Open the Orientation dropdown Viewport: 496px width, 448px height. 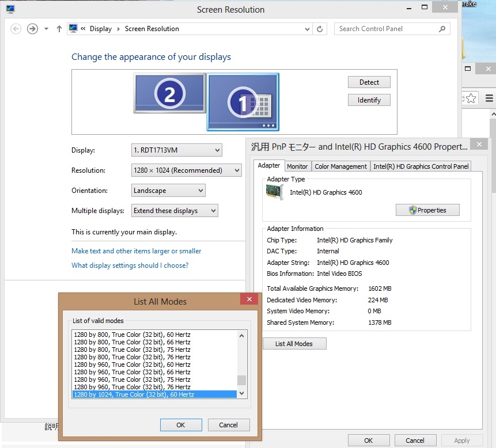168,191
